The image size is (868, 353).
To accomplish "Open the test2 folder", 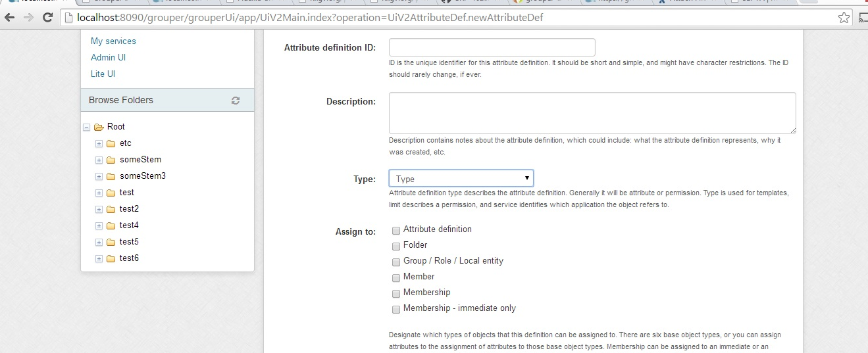I will coord(129,209).
